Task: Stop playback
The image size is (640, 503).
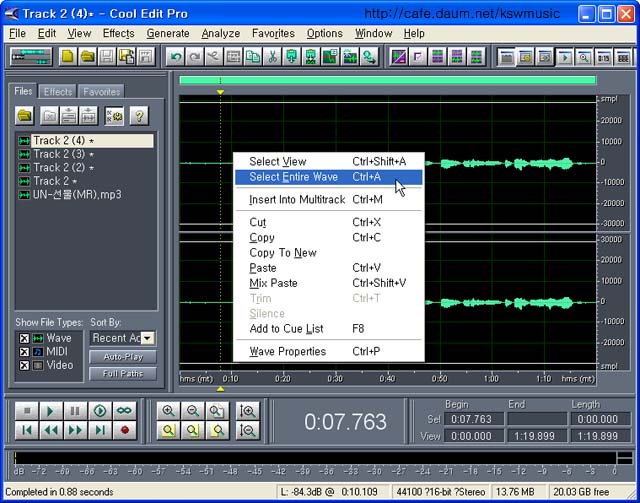Action: point(27,411)
